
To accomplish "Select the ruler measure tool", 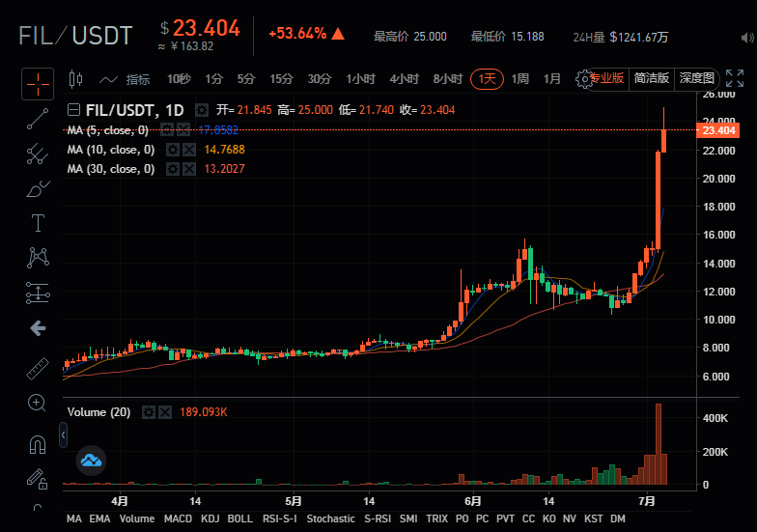I will tap(38, 368).
